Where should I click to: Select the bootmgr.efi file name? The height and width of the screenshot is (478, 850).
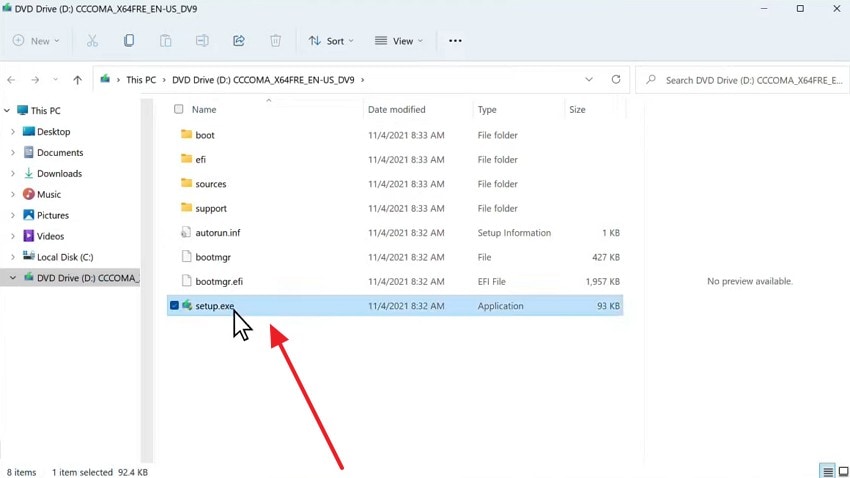tap(219, 281)
